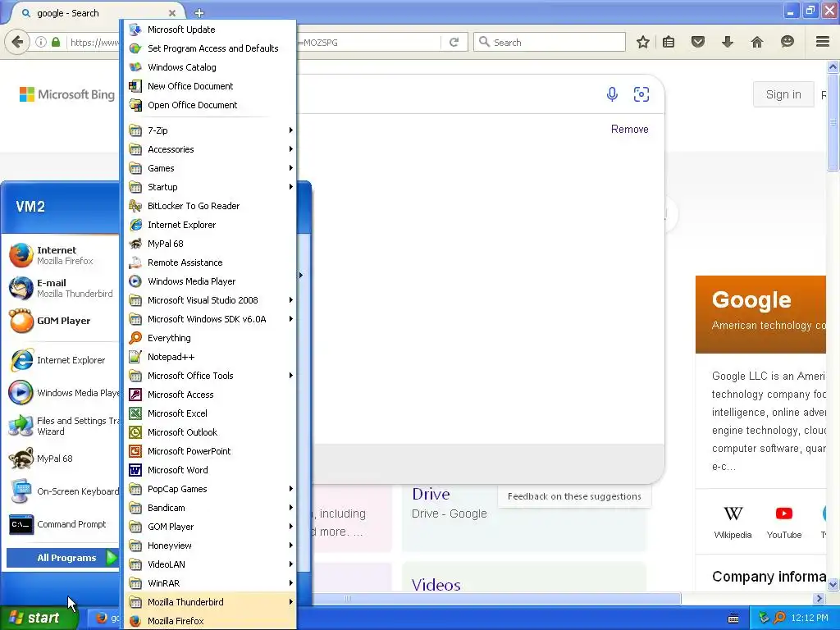Screen dimensions: 840x630
Task: Click the smiley chat icon in toolbar
Action: (787, 42)
